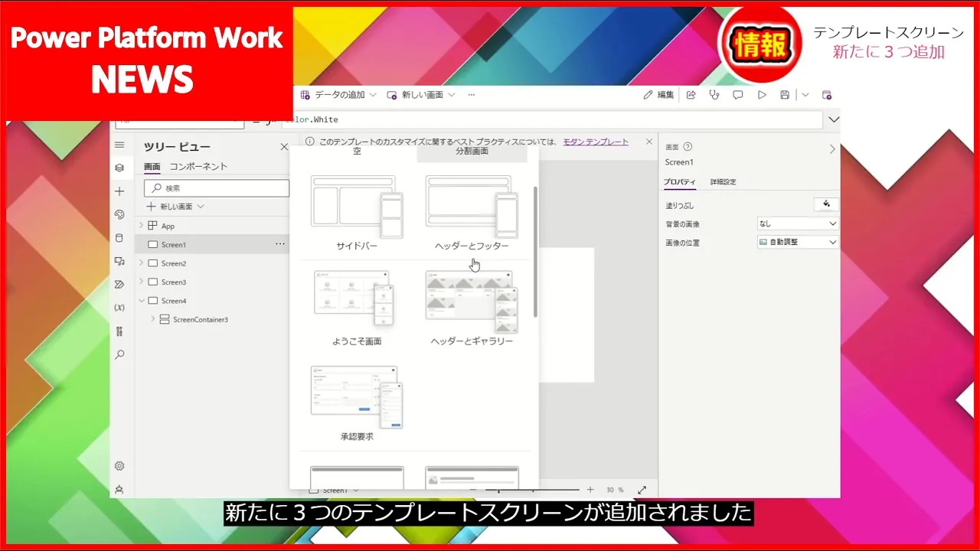Viewport: 980px width, 551px height.
Task: Open the Data cylinder icon in left rail
Action: (119, 238)
